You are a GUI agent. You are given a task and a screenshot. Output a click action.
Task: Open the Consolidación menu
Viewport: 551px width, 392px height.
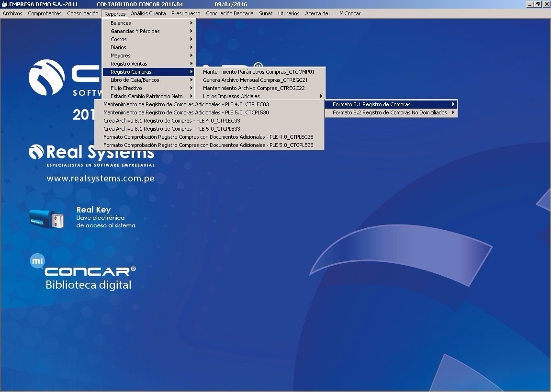83,13
